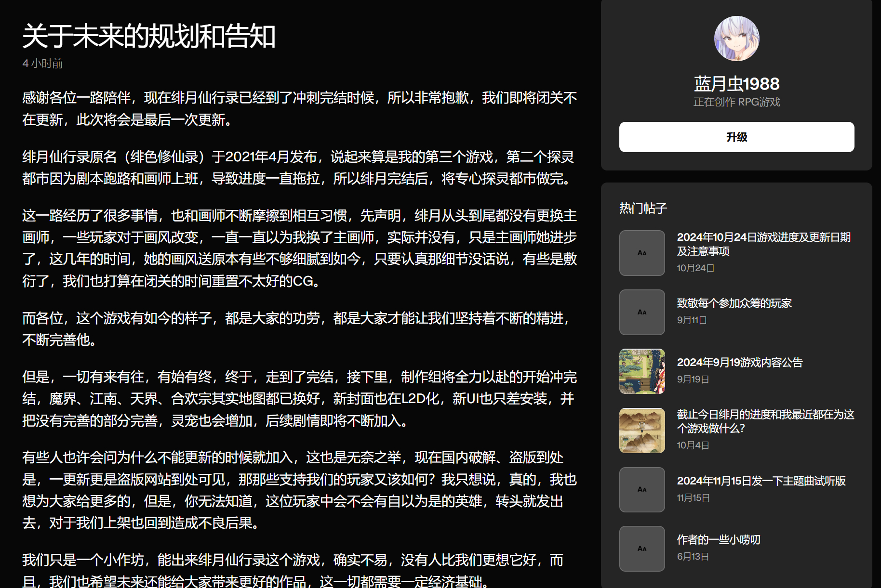Screen dimensions: 881x588
Task: Click paragraph beginning 这一路经历了很多事情
Action: tap(300, 248)
